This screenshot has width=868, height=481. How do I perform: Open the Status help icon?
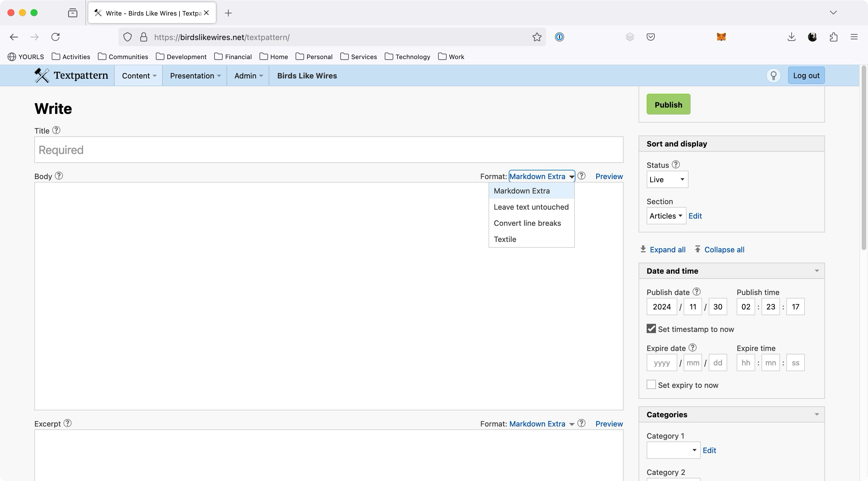(676, 165)
